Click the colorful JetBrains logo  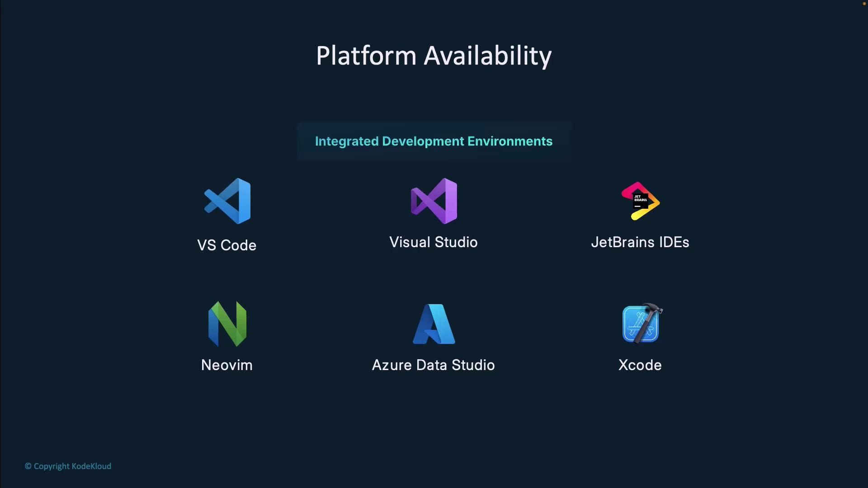[640, 201]
